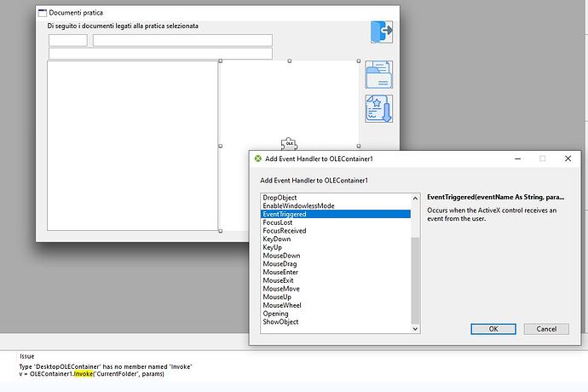Click the Documenti pratica window title icon
The height and width of the screenshot is (392, 588).
[43, 13]
